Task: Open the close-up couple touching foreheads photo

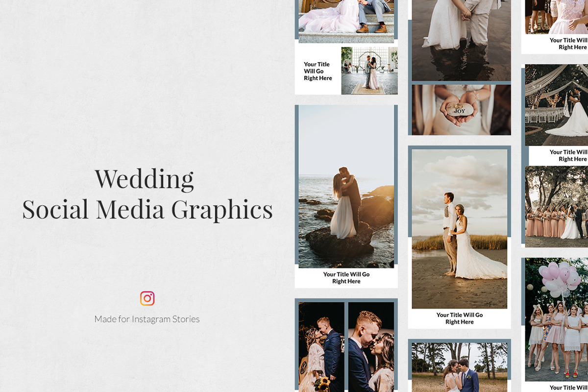Action: coord(371,347)
